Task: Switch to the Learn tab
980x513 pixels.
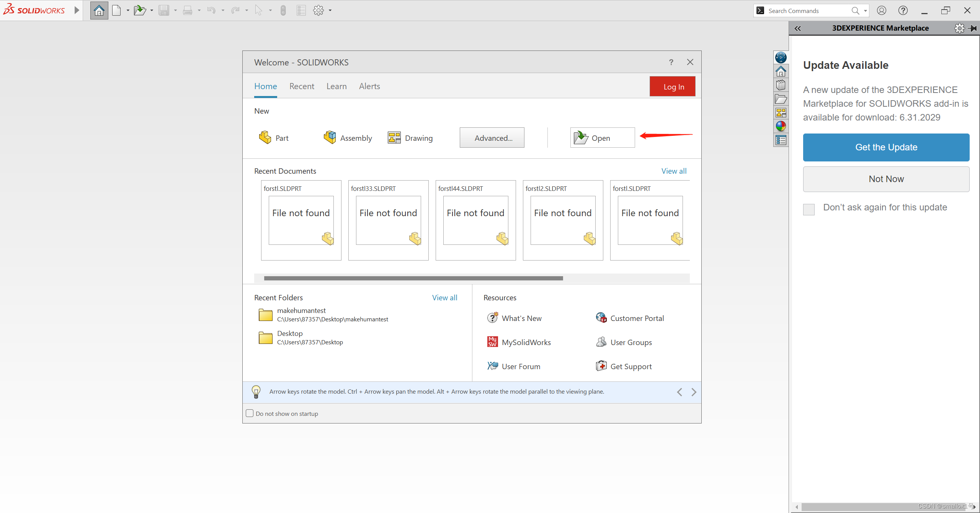Action: point(336,86)
